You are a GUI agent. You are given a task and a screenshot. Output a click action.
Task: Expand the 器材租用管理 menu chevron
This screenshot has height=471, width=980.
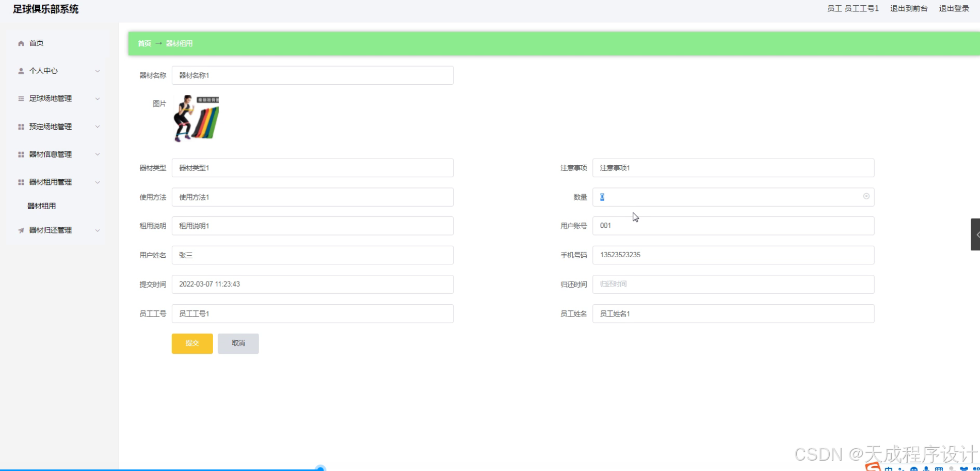click(98, 182)
